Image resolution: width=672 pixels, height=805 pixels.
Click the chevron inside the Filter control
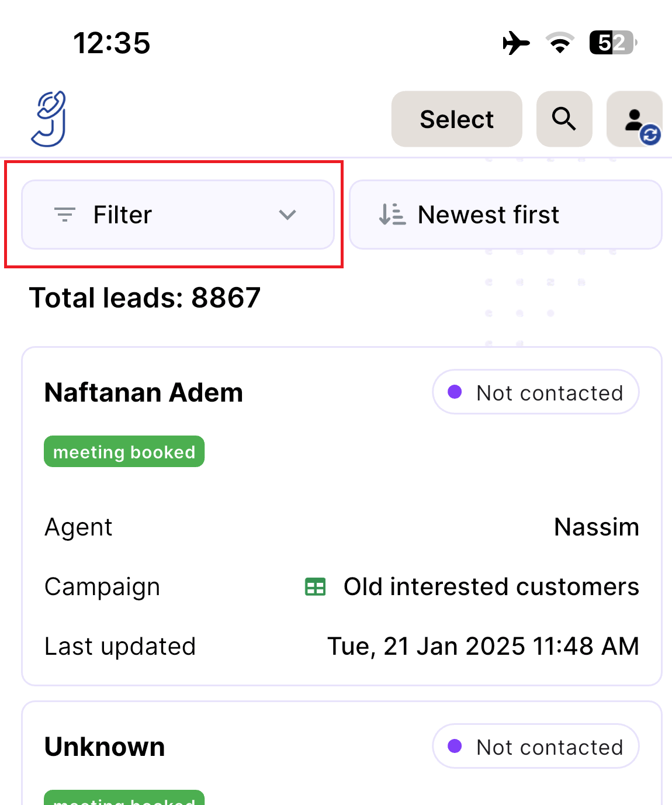coord(287,215)
